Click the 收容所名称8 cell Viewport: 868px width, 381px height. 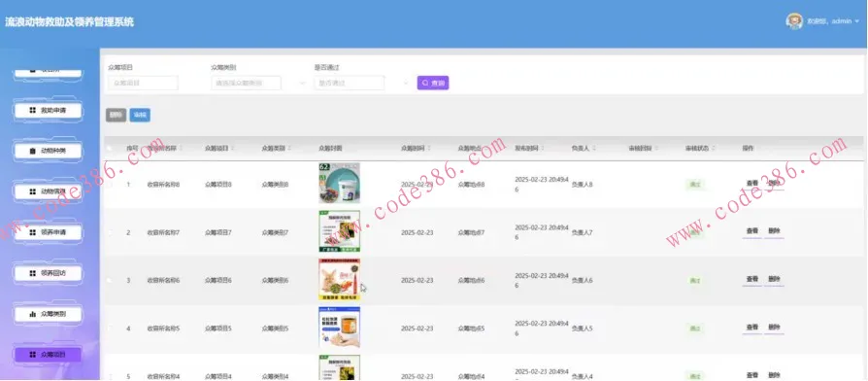163,185
